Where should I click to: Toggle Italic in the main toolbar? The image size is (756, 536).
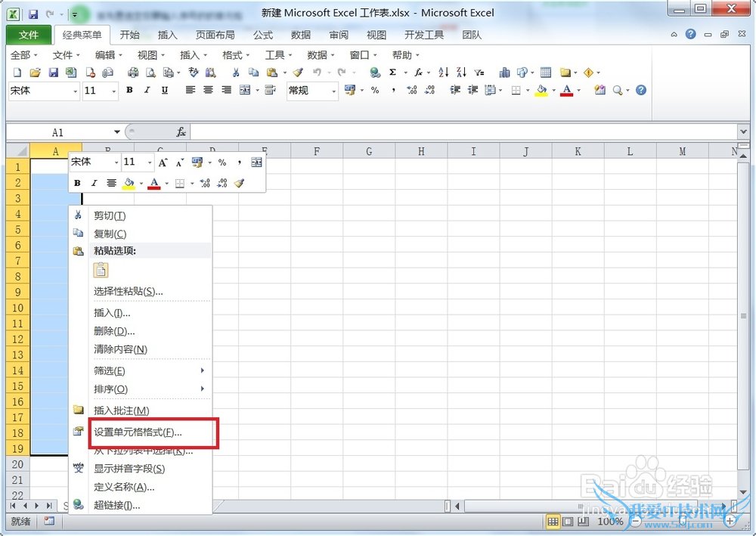point(147,90)
